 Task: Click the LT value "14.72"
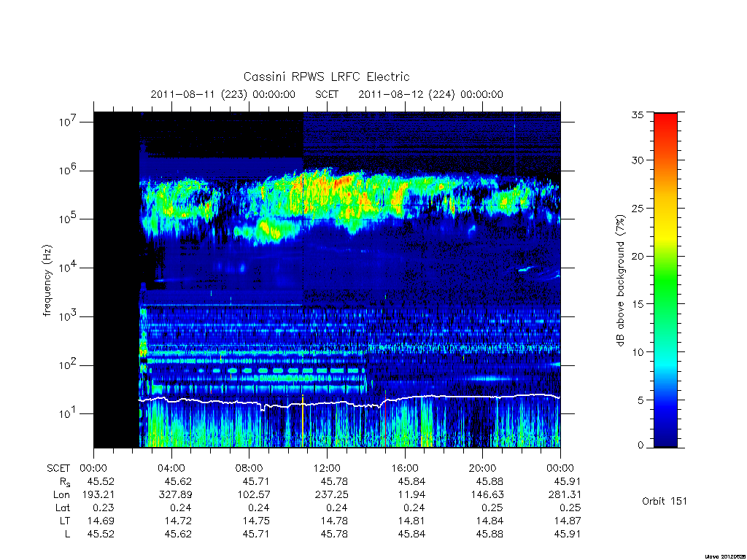pos(178,521)
